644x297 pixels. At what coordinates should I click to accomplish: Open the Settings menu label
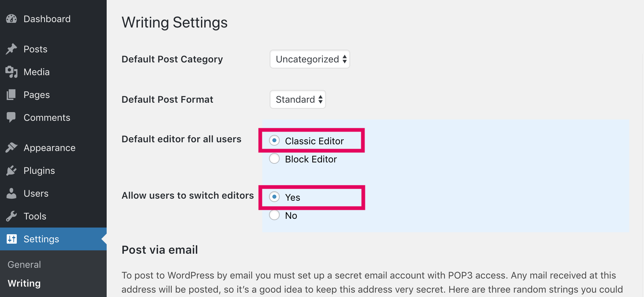tap(41, 239)
